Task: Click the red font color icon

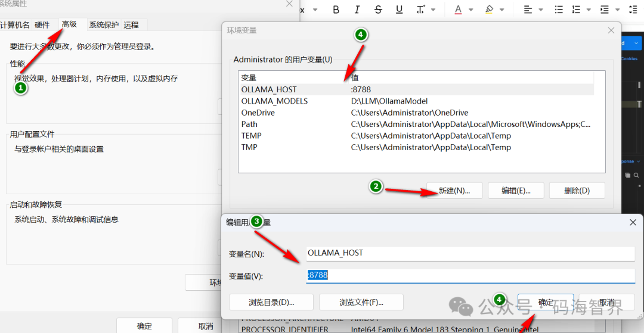Action: click(x=459, y=10)
